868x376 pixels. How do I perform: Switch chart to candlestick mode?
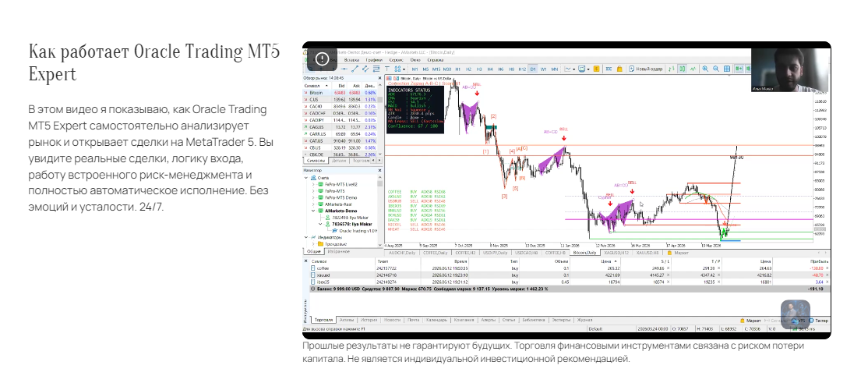click(683, 69)
